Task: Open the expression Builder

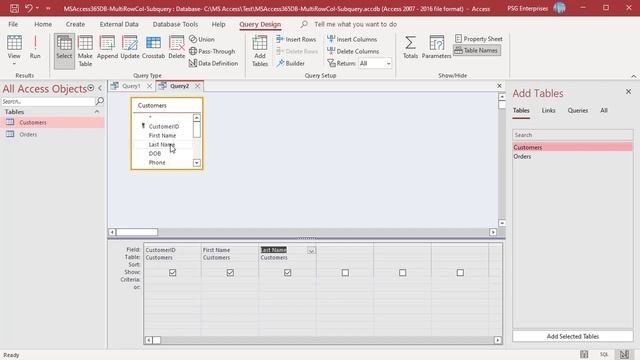Action: point(290,63)
